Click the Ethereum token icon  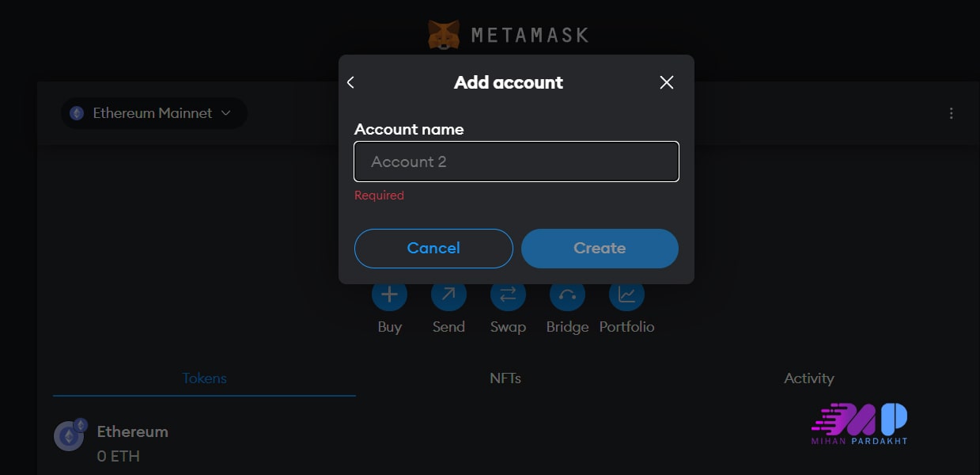69,435
